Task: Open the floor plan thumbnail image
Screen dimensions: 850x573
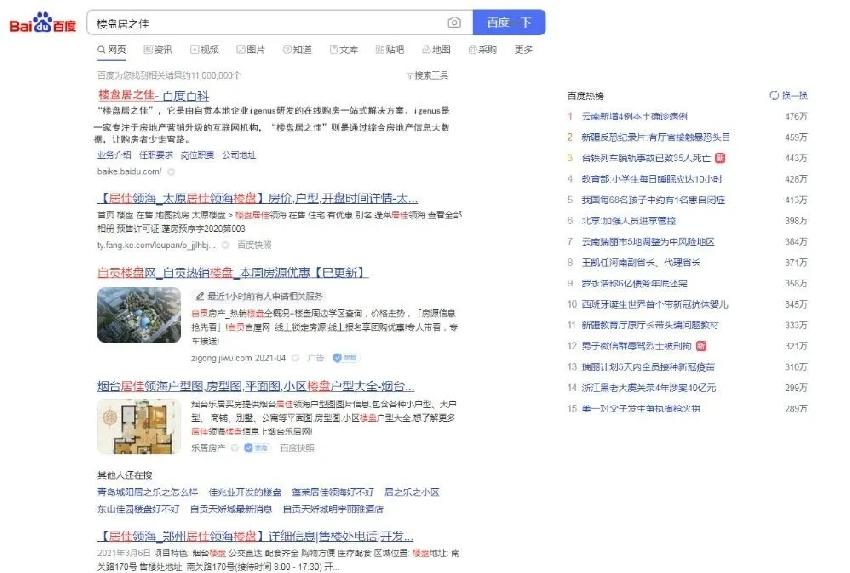Action: [x=139, y=427]
